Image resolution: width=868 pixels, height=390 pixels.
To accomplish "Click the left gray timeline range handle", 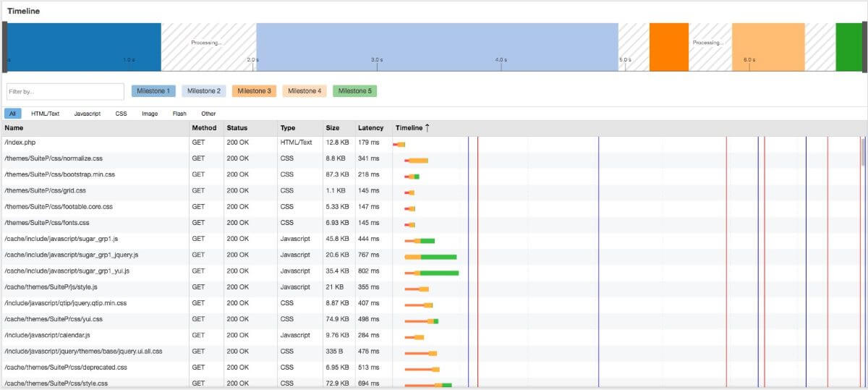I will pos(4,47).
